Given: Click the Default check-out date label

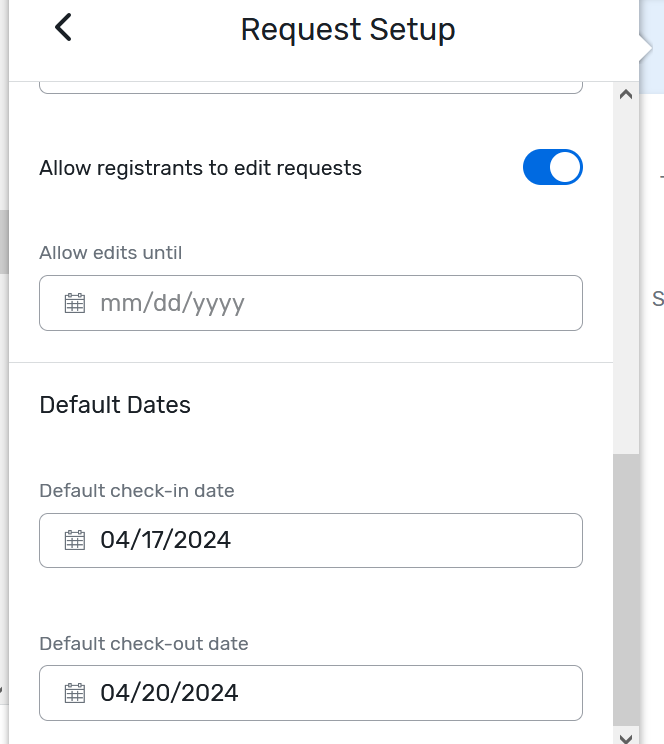Looking at the screenshot, I should 144,644.
